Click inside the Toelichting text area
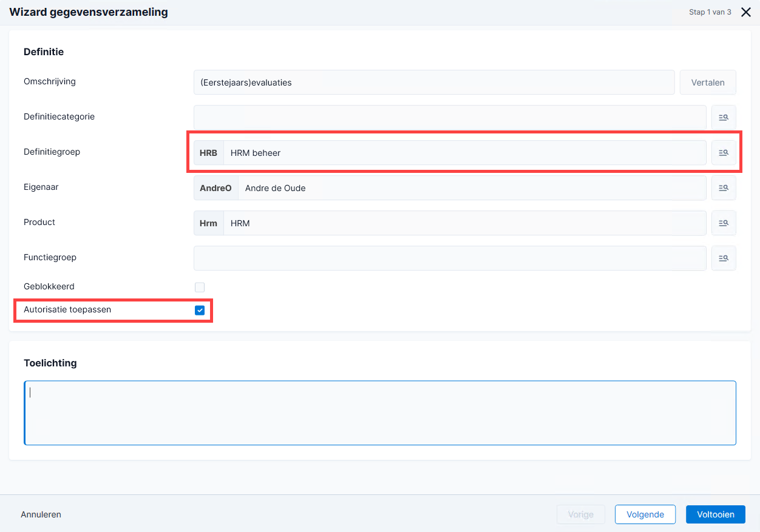The image size is (760, 532). tap(380, 413)
